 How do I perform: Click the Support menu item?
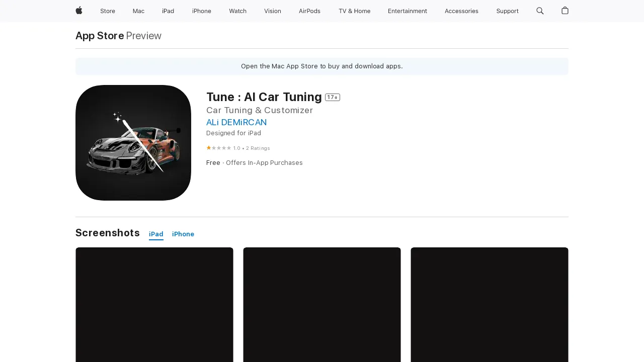point(507,11)
